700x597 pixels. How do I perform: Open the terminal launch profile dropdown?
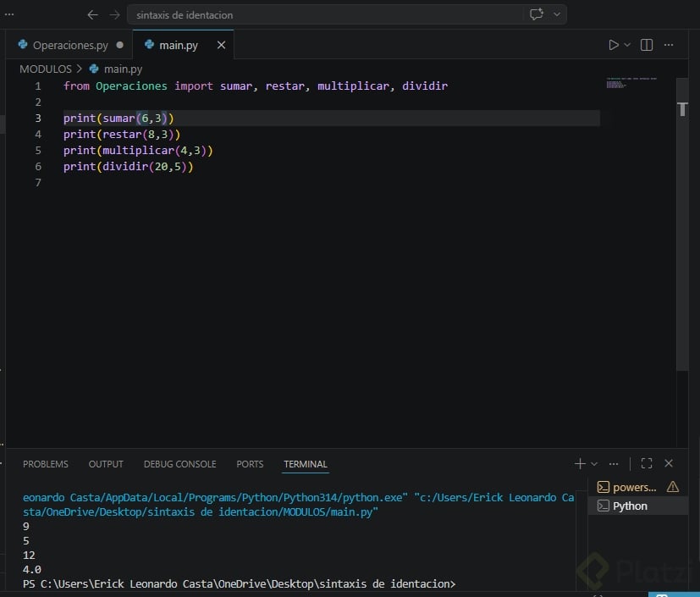594,463
